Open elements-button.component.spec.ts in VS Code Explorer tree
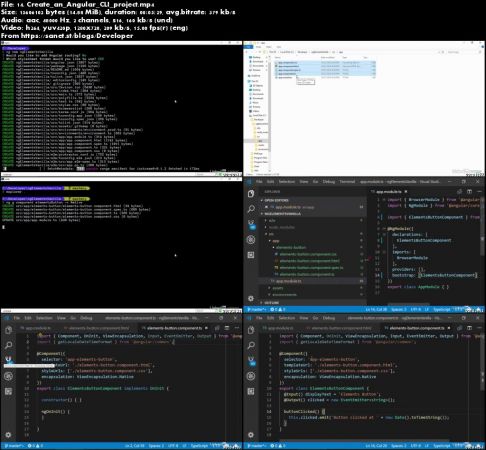The width and height of the screenshot is (486, 450). [311, 267]
